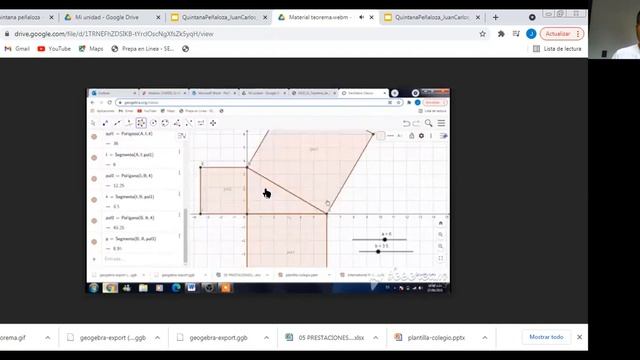
Task: Click Mostrar todo in downloads bar
Action: [546, 337]
